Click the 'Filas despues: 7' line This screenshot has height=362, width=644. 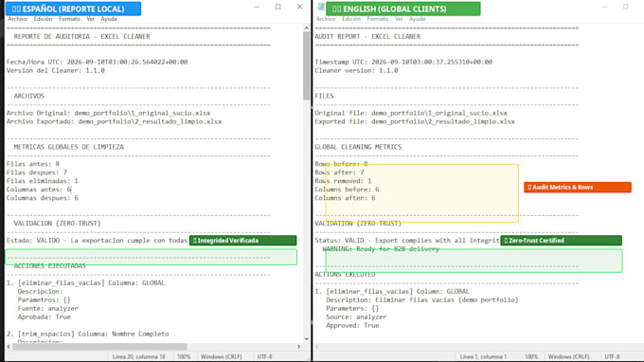point(37,172)
